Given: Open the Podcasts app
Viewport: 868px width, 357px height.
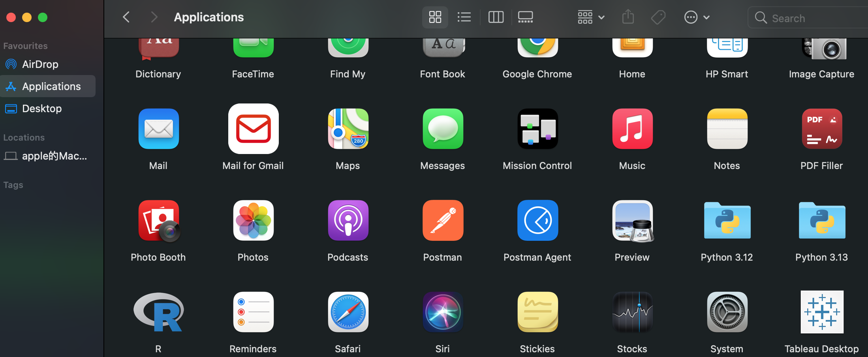Looking at the screenshot, I should coord(348,220).
